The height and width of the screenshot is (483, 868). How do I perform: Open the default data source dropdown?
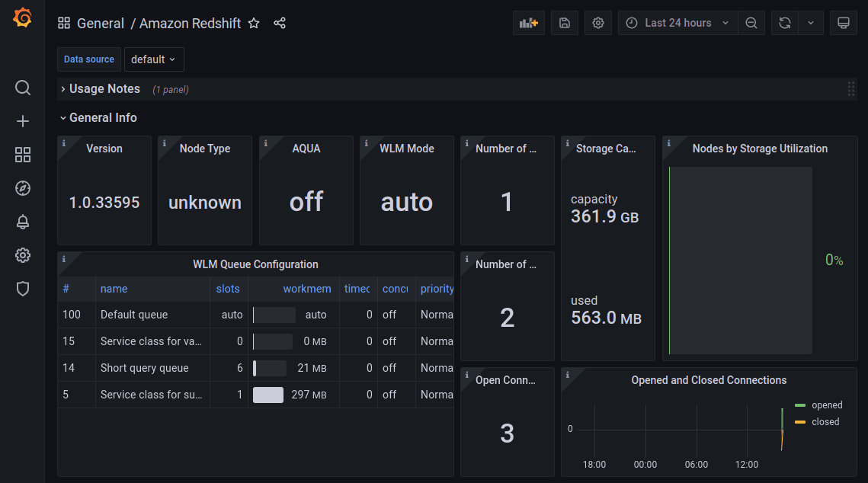point(154,59)
